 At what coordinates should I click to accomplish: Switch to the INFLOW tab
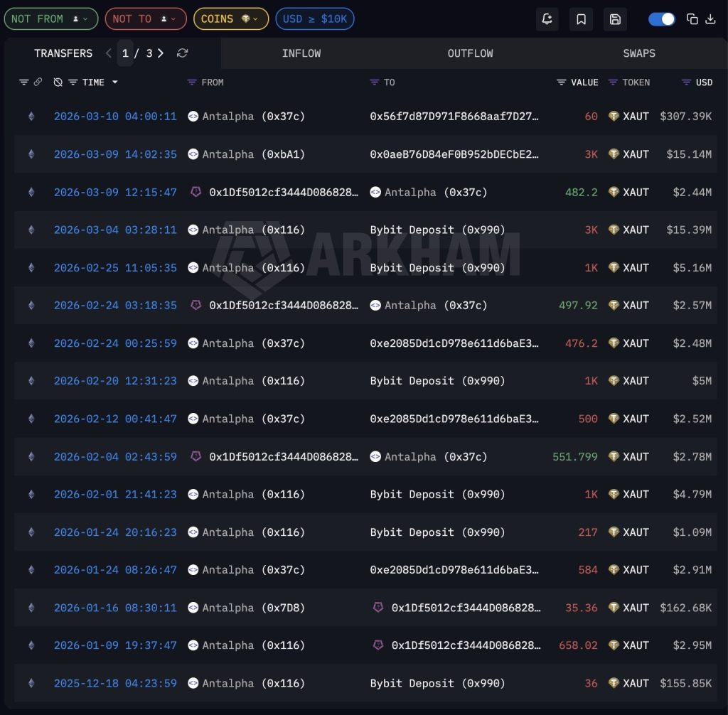click(301, 53)
